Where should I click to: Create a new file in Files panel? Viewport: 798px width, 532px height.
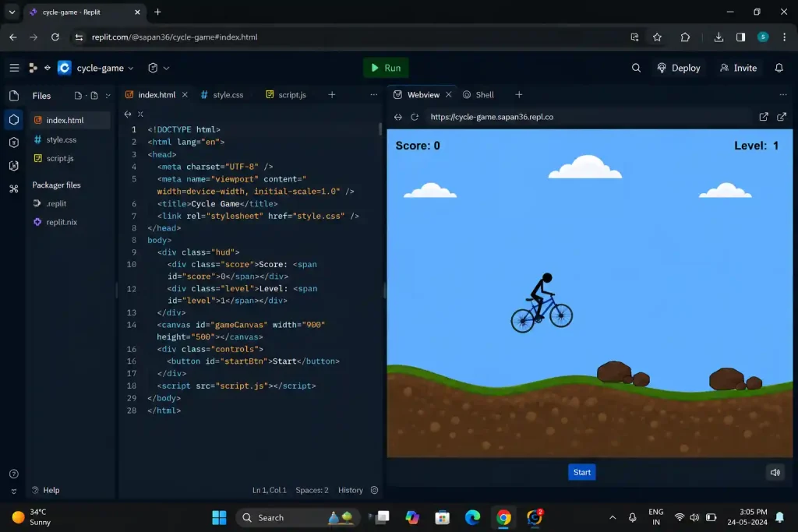pyautogui.click(x=78, y=96)
